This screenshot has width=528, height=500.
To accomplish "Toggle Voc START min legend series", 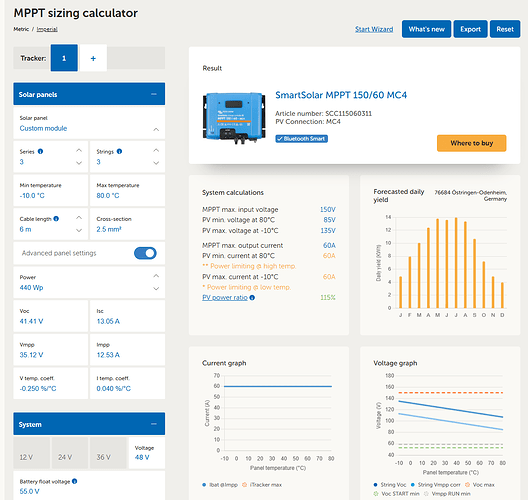I will (x=397, y=494).
